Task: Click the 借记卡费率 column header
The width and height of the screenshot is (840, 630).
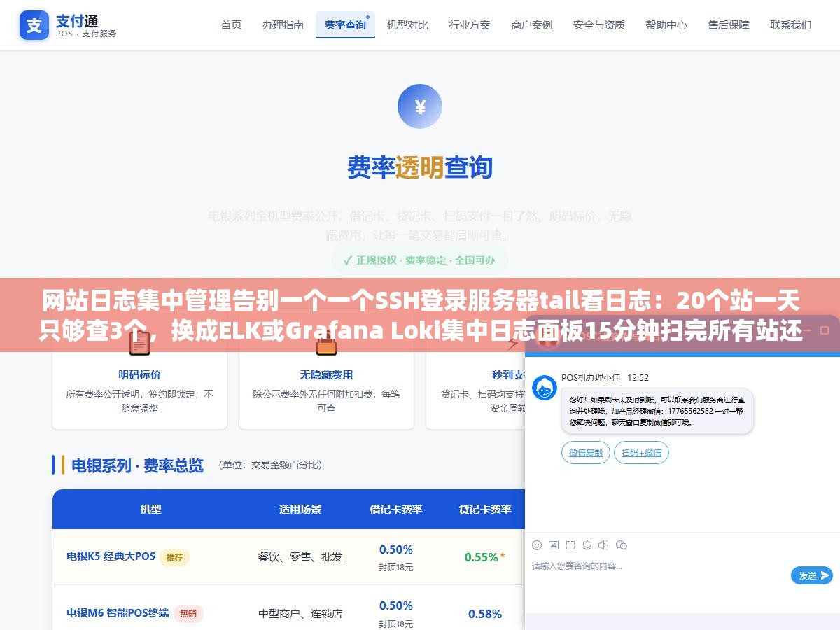Action: coord(396,509)
